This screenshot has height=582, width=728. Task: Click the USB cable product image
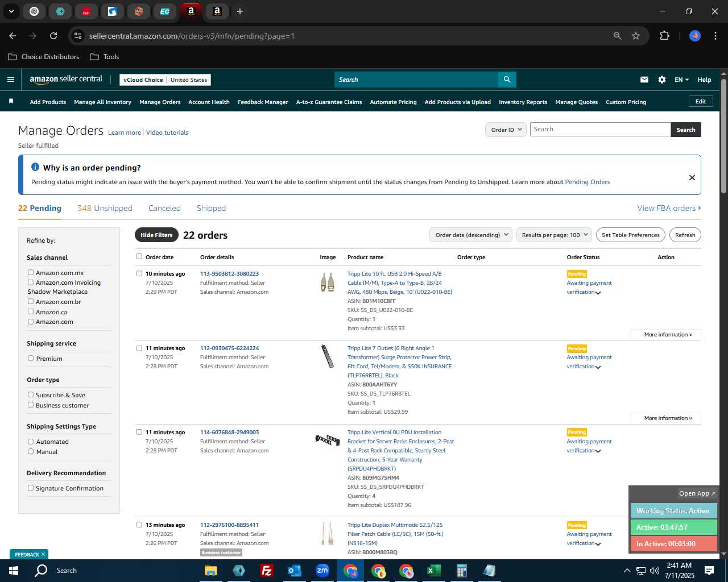pyautogui.click(x=328, y=282)
